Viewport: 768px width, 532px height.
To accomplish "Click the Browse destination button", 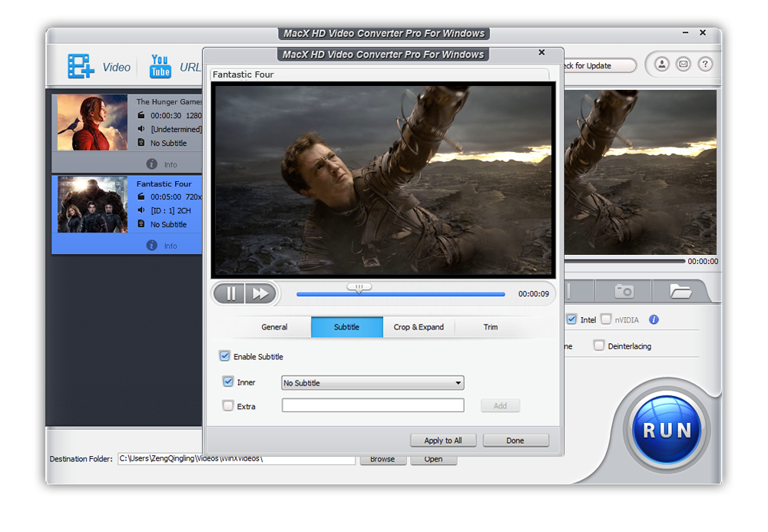I will point(382,460).
